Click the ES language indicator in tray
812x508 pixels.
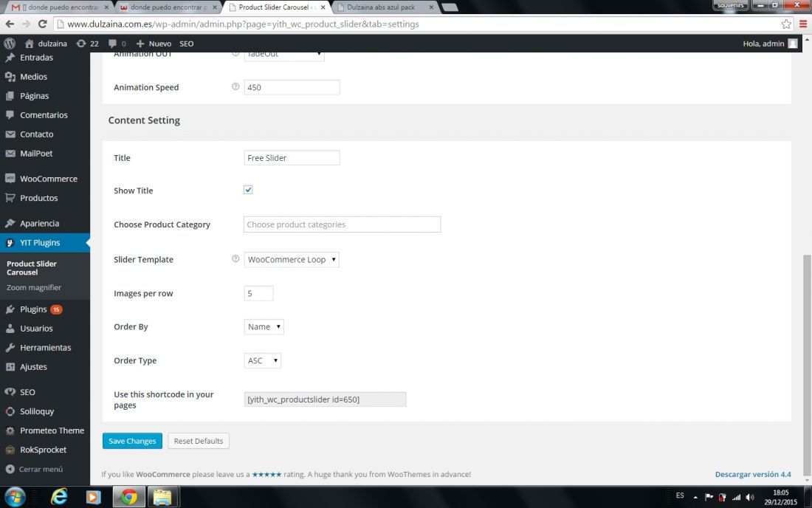click(680, 495)
